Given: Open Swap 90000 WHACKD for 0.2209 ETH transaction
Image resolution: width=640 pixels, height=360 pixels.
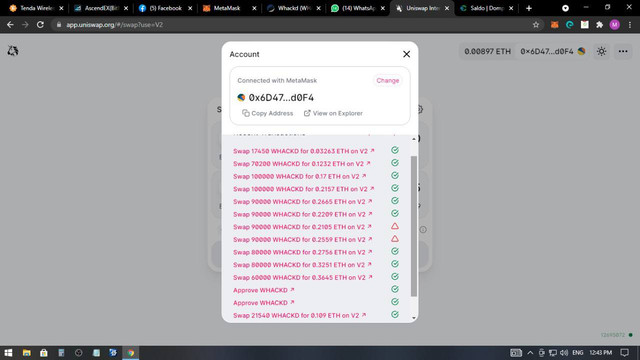Looking at the screenshot, I should click(x=302, y=214).
